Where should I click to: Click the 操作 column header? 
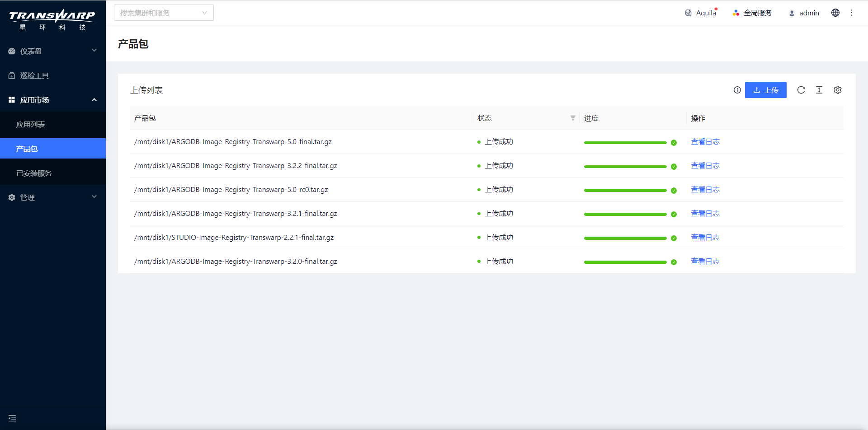click(x=698, y=118)
